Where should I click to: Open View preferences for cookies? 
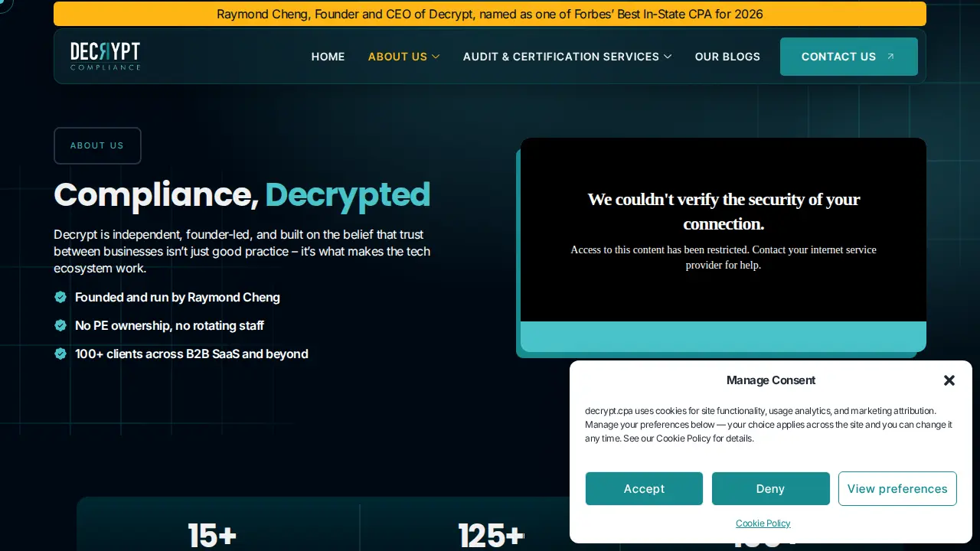(897, 488)
